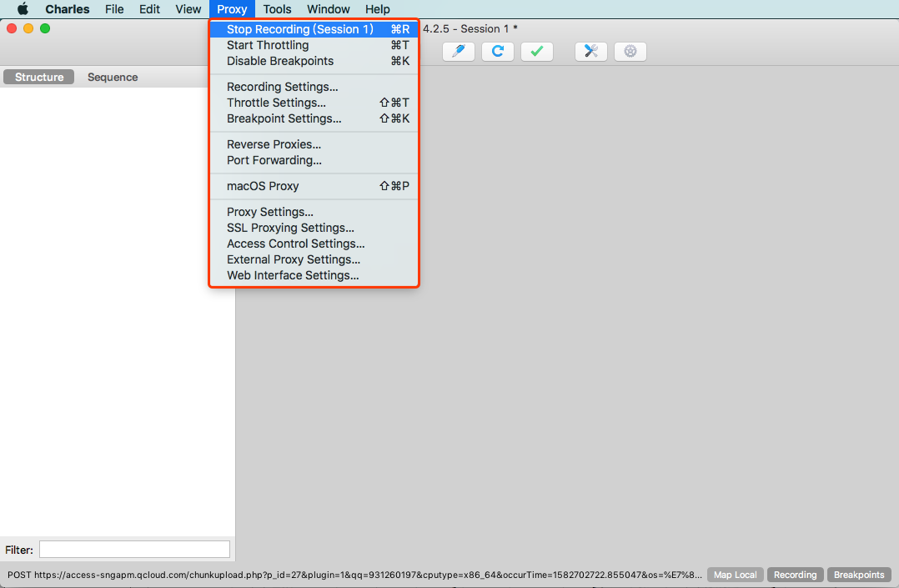Open the Charles app menu
This screenshot has height=588, width=899.
[x=67, y=9]
